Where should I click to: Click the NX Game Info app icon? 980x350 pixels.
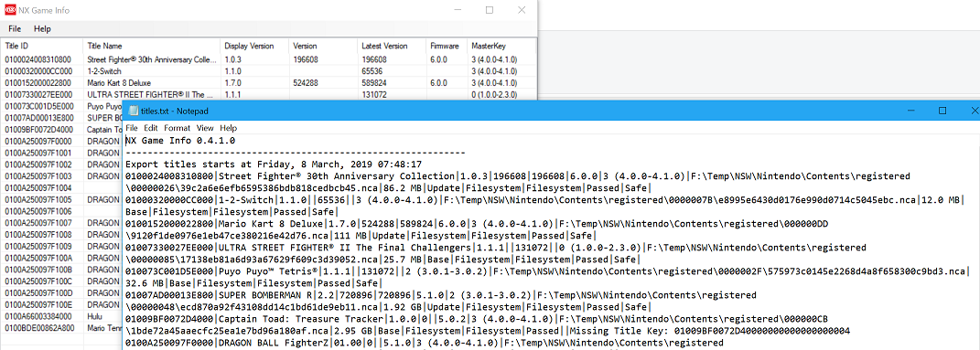pos(9,10)
